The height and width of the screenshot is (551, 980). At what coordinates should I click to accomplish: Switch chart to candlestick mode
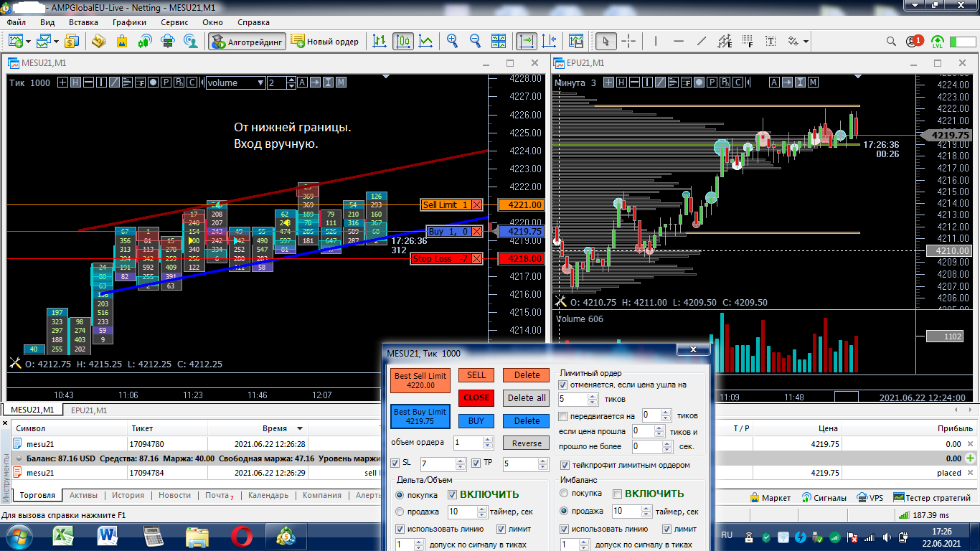403,41
